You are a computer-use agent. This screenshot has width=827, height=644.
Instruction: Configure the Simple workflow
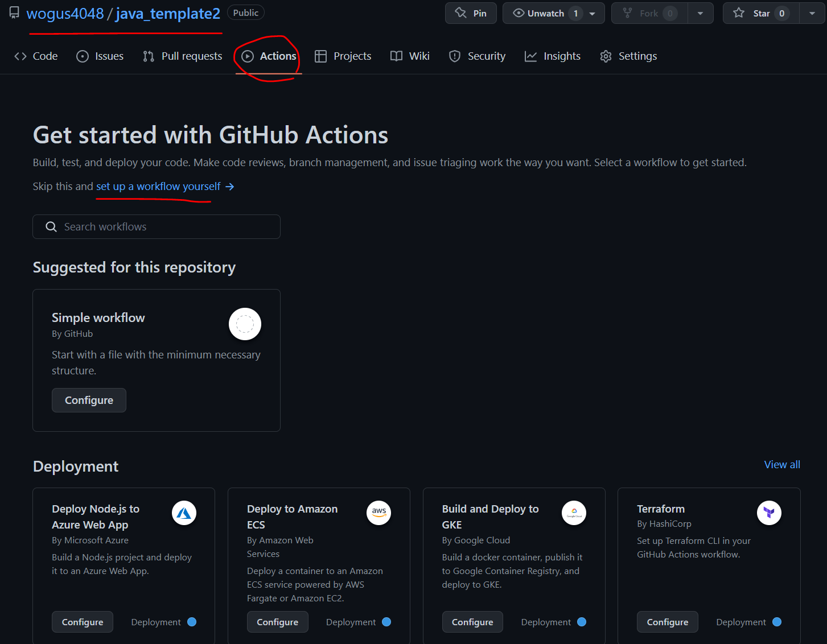(89, 401)
